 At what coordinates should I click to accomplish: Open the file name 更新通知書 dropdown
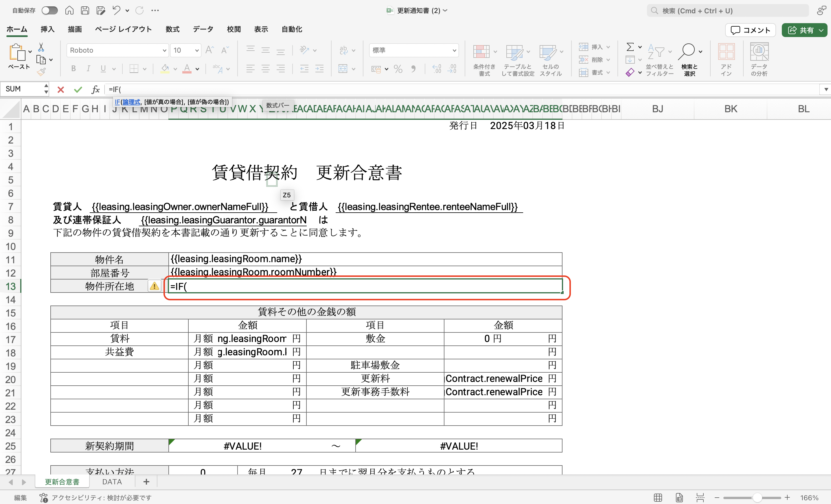pos(445,10)
